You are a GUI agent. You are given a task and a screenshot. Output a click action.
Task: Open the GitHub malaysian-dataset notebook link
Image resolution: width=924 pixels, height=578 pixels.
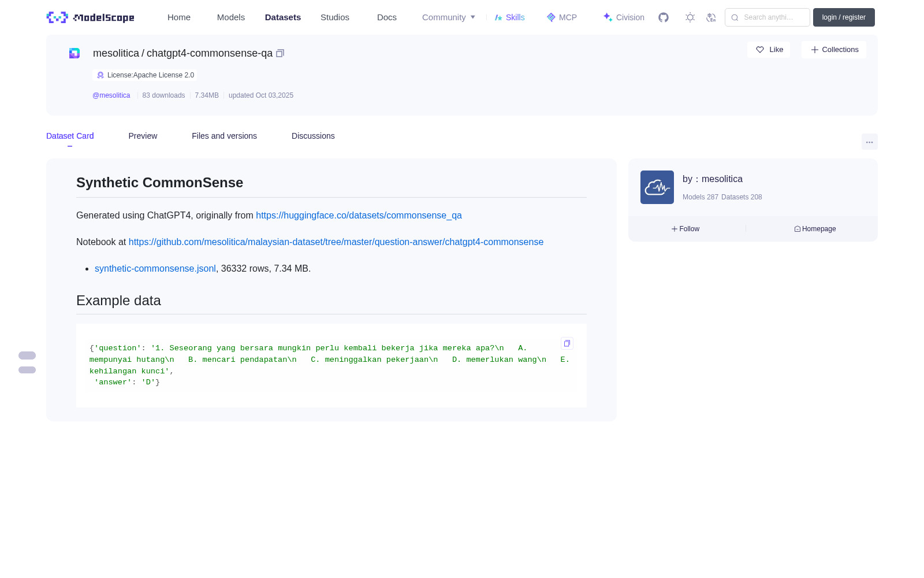[x=336, y=242]
